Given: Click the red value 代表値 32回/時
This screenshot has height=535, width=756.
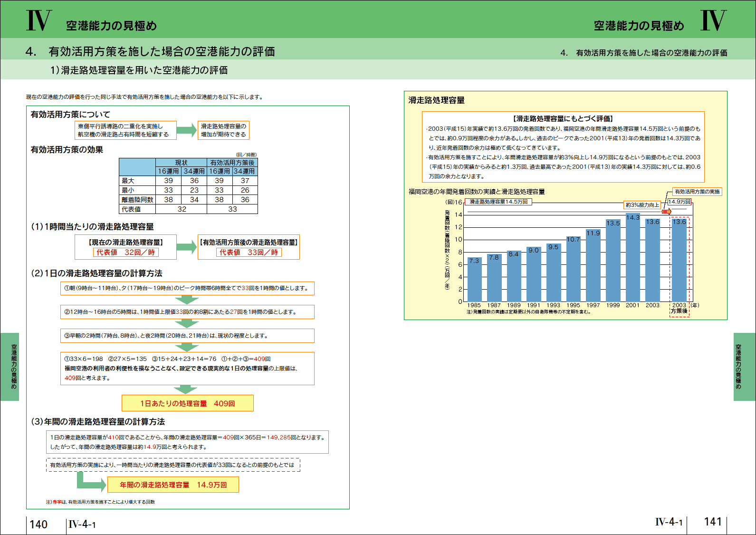Looking at the screenshot, I should pyautogui.click(x=126, y=253).
